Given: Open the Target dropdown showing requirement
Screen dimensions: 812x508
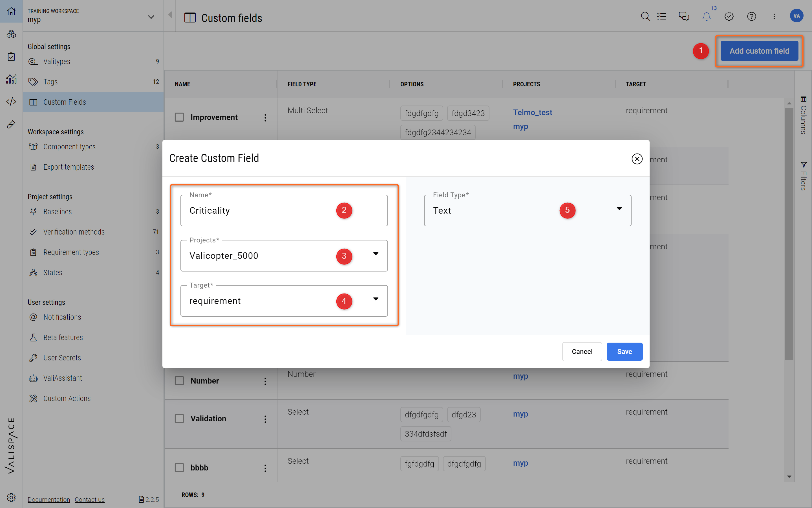Looking at the screenshot, I should (x=284, y=301).
